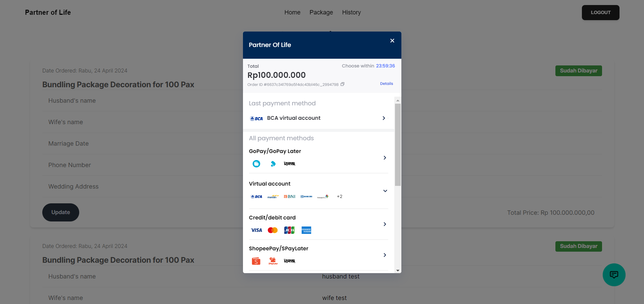Click the Wedding Address row label

point(73,187)
